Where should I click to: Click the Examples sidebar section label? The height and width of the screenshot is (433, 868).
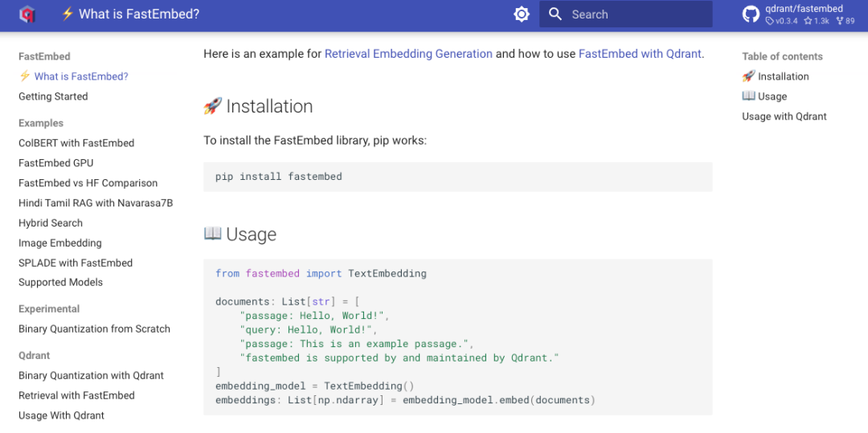coord(41,123)
